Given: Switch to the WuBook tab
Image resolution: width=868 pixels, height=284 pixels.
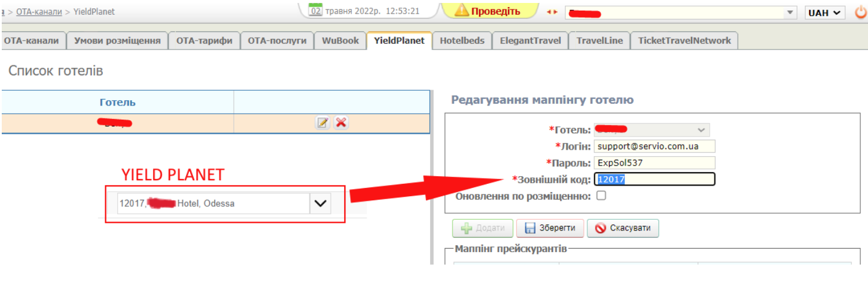Looking at the screenshot, I should pyautogui.click(x=340, y=41).
